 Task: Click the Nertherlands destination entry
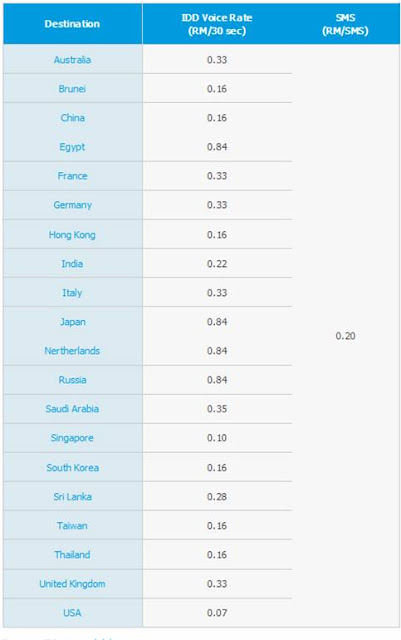point(72,351)
